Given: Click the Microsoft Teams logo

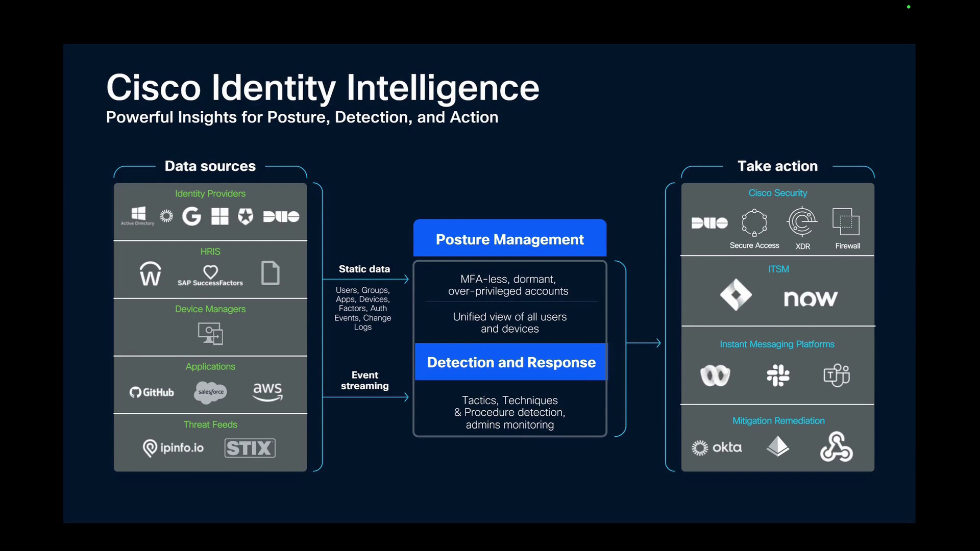Looking at the screenshot, I should 837,375.
